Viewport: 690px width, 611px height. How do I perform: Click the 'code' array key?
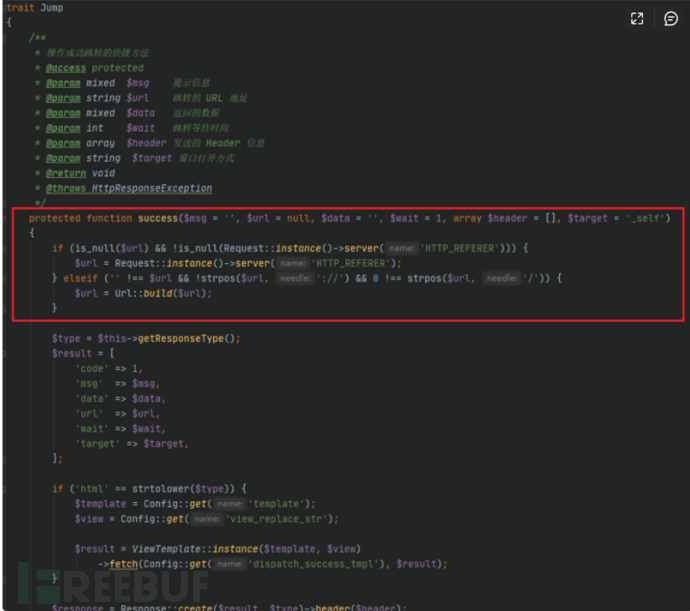point(92,368)
